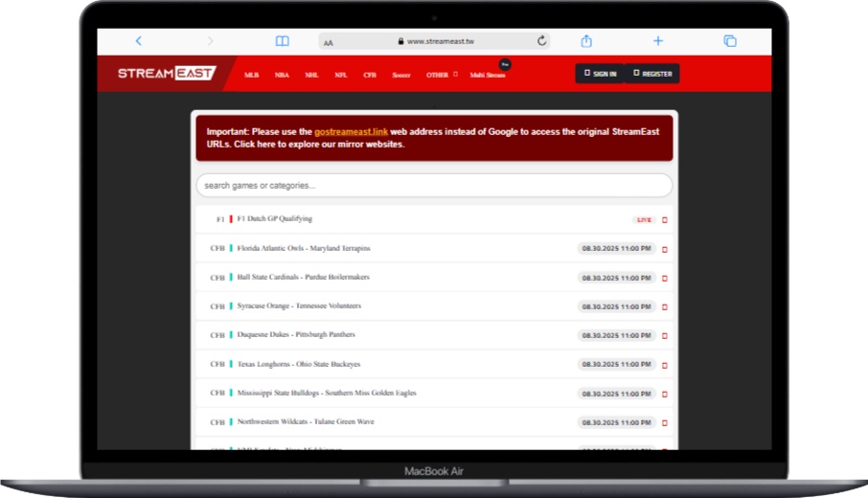Click red icon on Ball State Cardinals row
This screenshot has height=498, width=868.
665,279
